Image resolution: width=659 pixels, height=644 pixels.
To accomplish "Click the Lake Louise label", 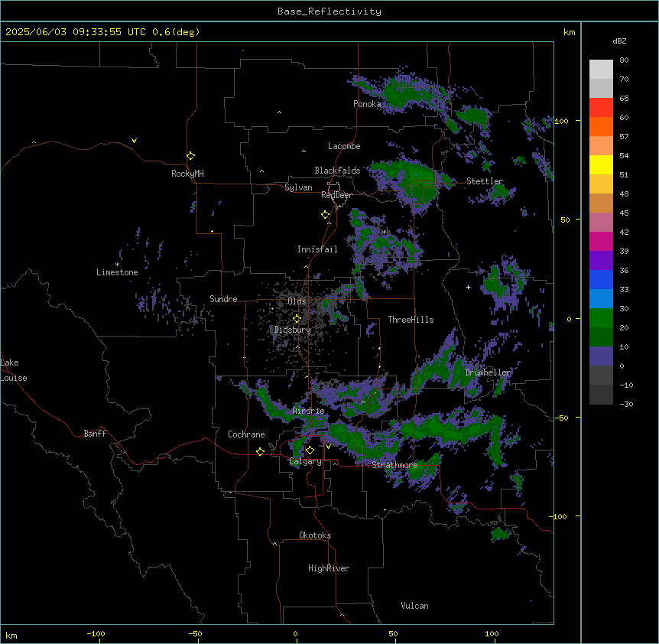I will tap(14, 370).
